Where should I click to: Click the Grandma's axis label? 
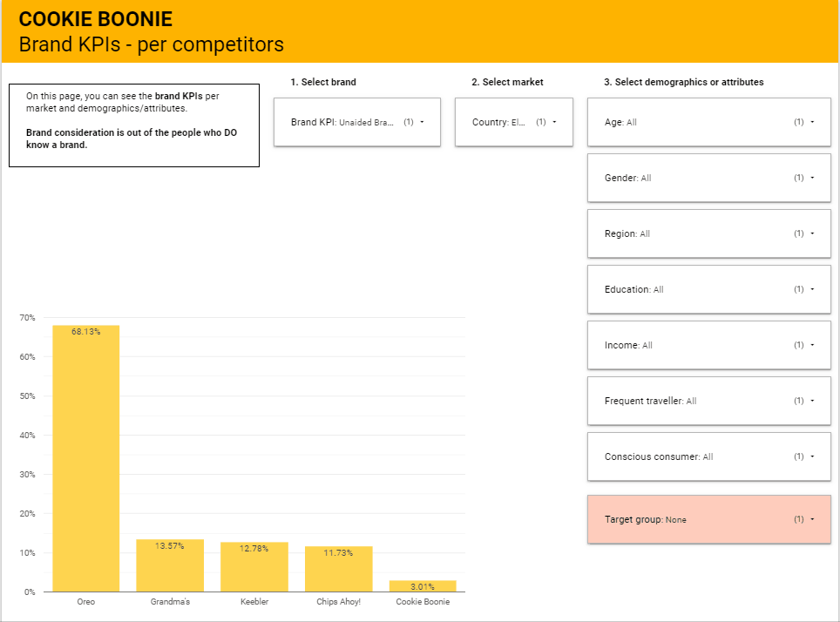[170, 602]
